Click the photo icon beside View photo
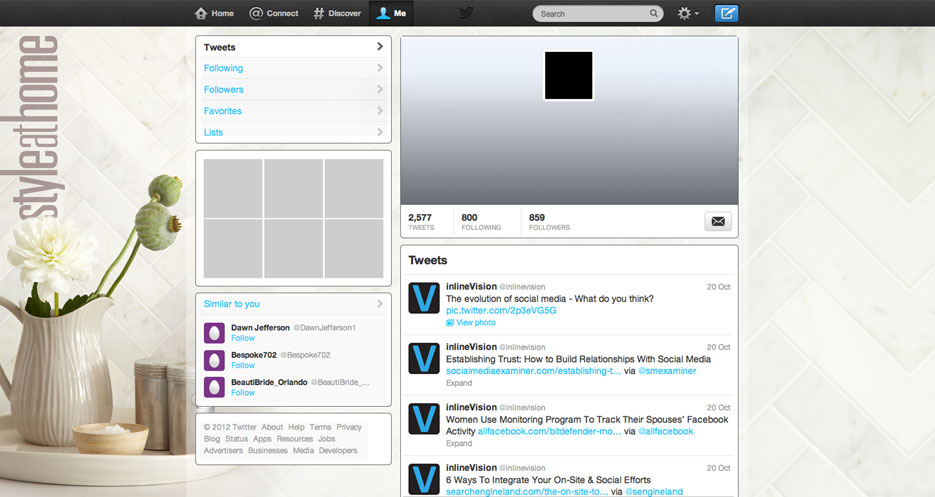Screen dimensions: 935x497 click(450, 323)
